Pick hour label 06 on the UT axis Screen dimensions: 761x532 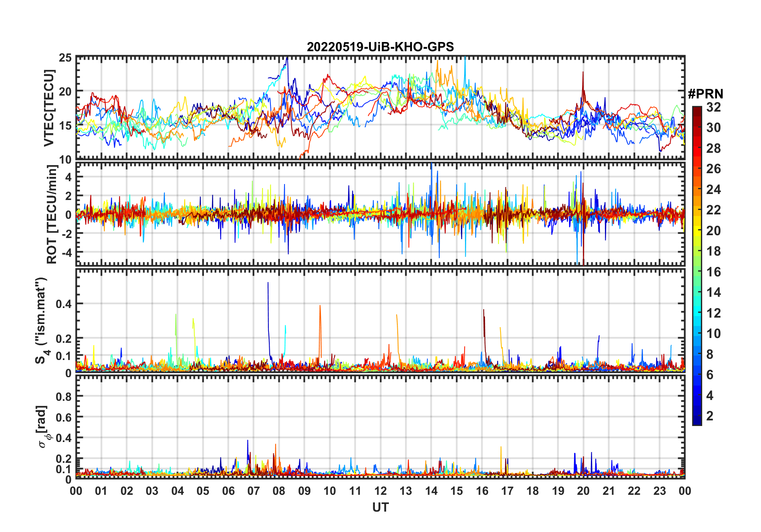228,491
